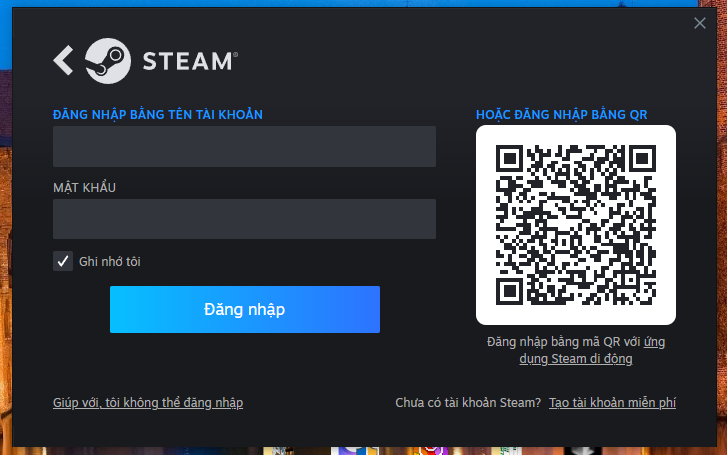Uncheck the Ghi nhớ tôi checkbox

point(63,261)
